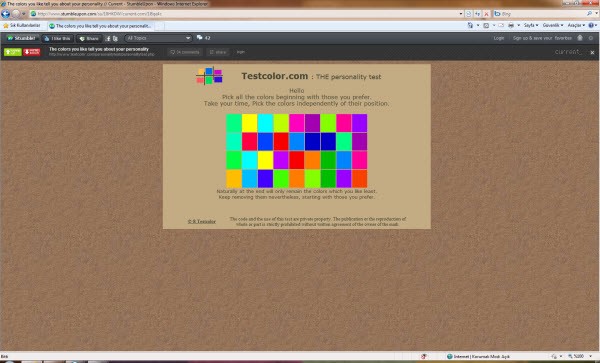Select the 'The colors you like' browser tab
The height and width of the screenshot is (363, 600).
click(x=100, y=26)
